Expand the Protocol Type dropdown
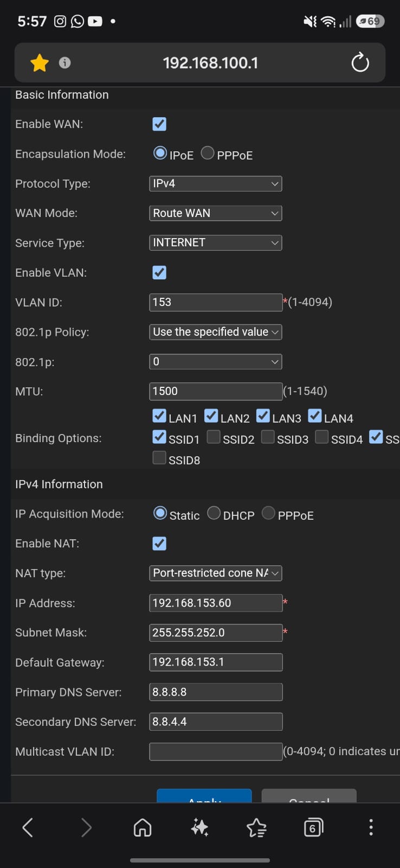 coord(216,183)
